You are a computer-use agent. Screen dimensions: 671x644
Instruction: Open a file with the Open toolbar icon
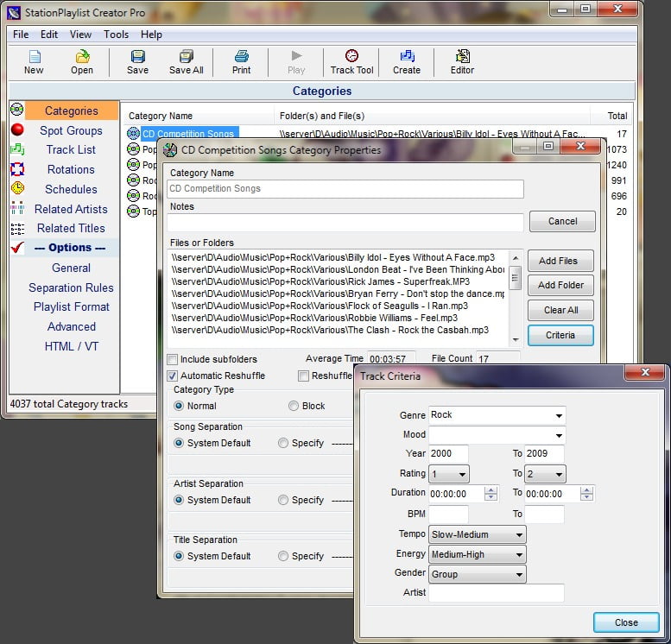tap(82, 56)
